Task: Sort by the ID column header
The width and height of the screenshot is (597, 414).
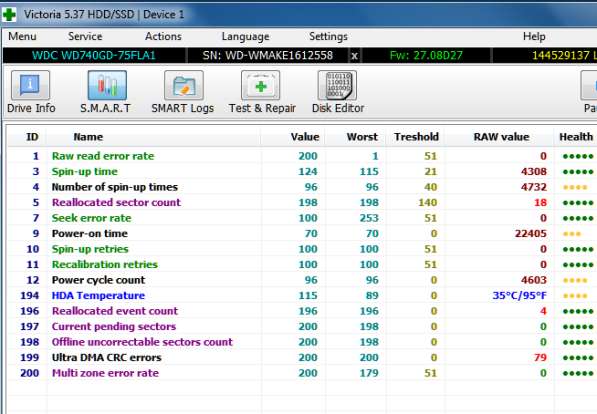Action: pyautogui.click(x=32, y=137)
